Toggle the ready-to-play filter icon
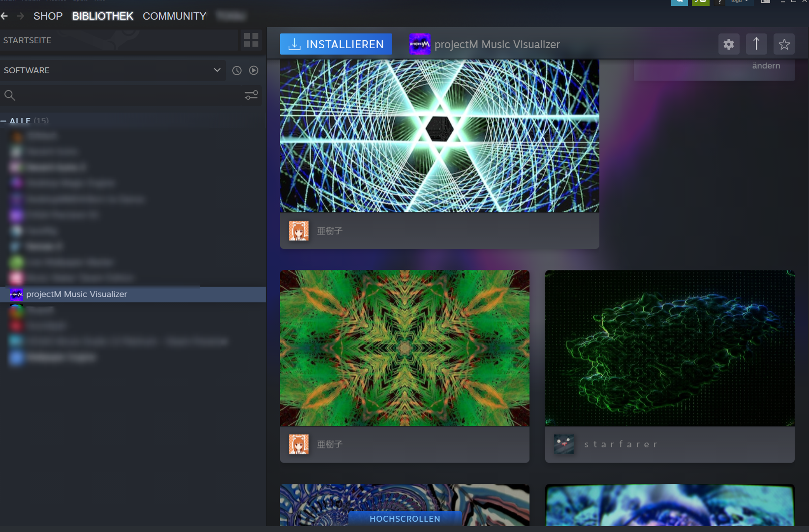This screenshot has width=809, height=532. pos(253,70)
